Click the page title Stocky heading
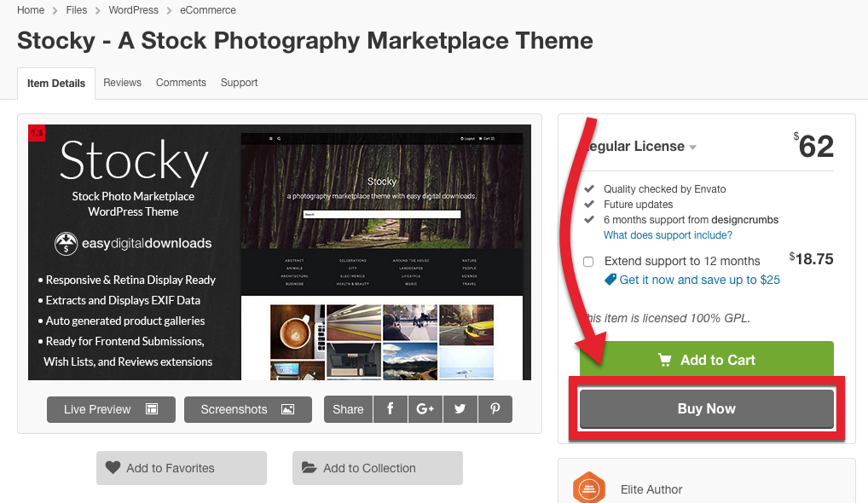The image size is (868, 503). 305,41
